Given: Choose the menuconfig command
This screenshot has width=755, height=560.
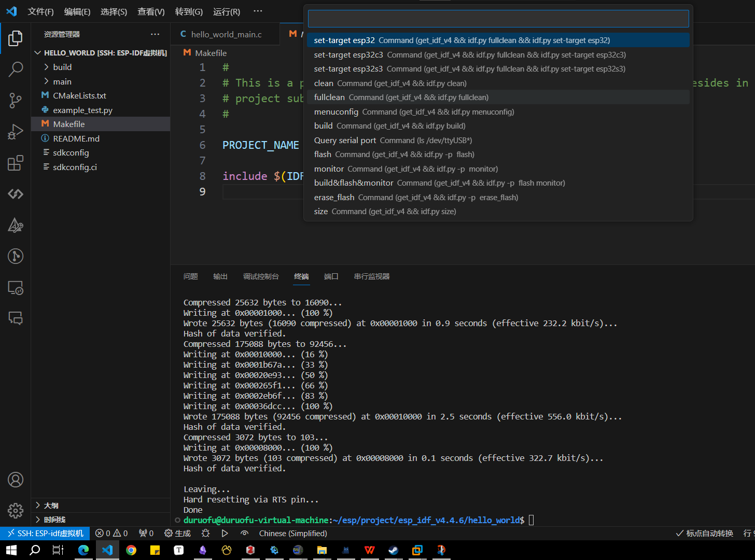Looking at the screenshot, I should tap(498, 111).
